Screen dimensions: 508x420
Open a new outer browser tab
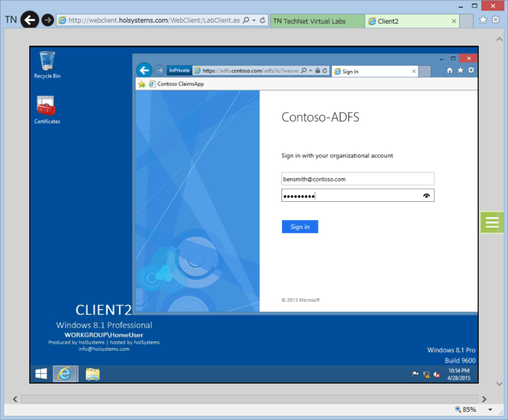[x=466, y=21]
